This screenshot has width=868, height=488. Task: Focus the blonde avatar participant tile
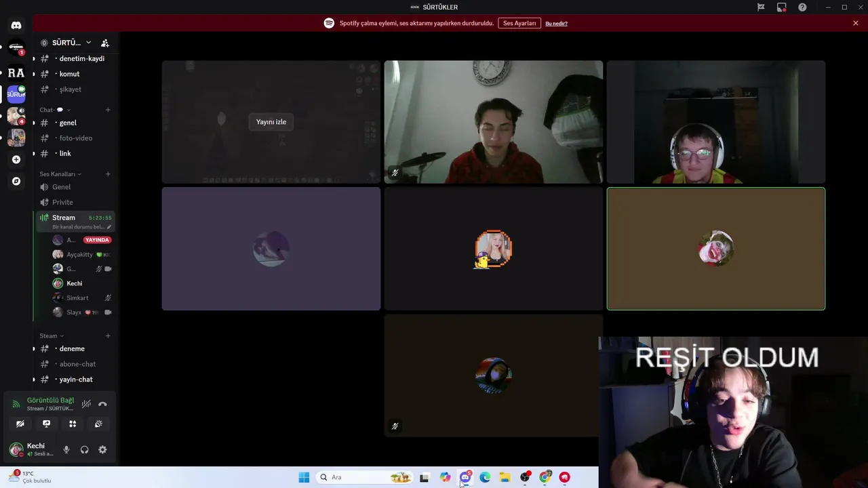pyautogui.click(x=493, y=249)
